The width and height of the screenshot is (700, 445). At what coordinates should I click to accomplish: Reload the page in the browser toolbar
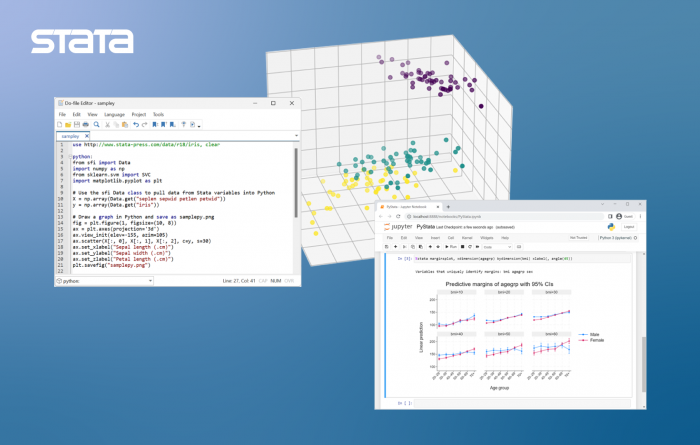[398, 216]
